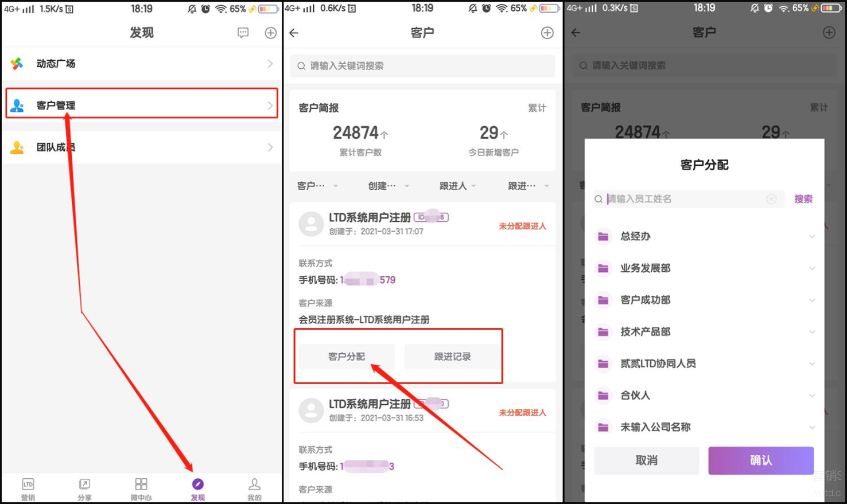Switch to the 分享 bottom tab
The image size is (847, 504).
pos(84,489)
